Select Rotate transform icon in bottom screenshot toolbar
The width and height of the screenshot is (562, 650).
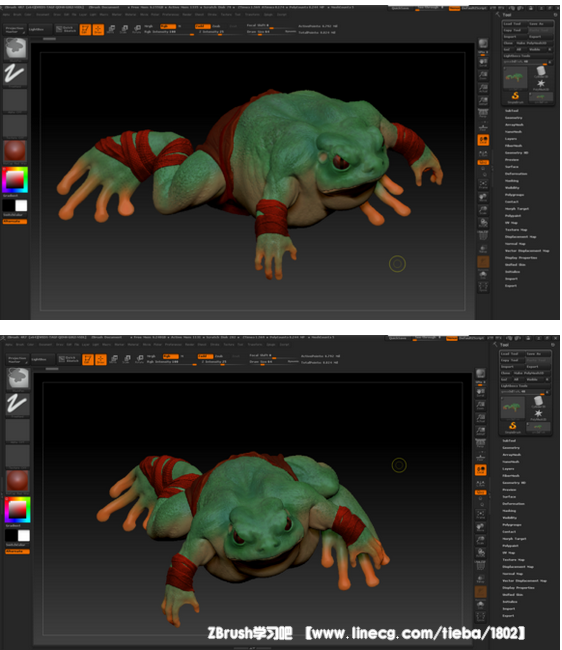140,359
